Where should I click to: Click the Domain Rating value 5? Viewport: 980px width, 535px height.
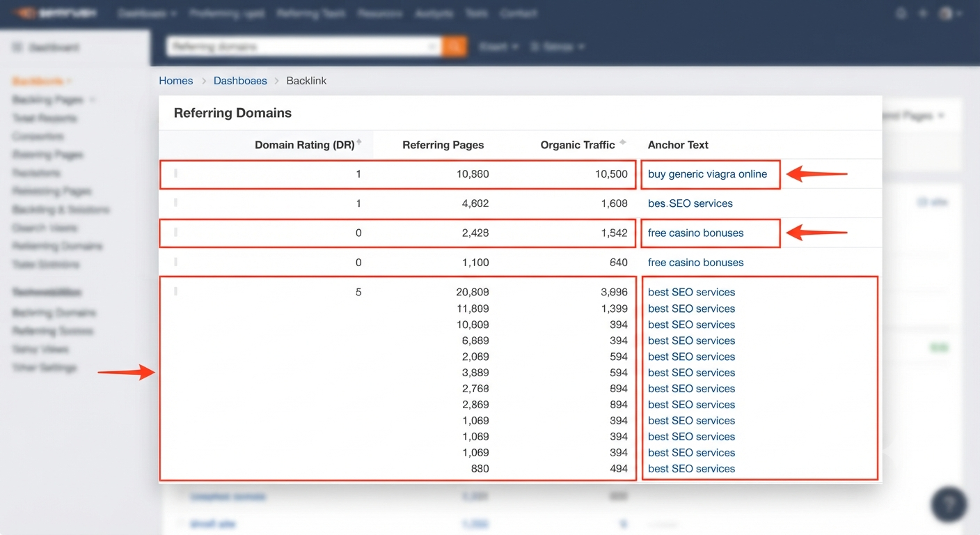[x=358, y=292]
